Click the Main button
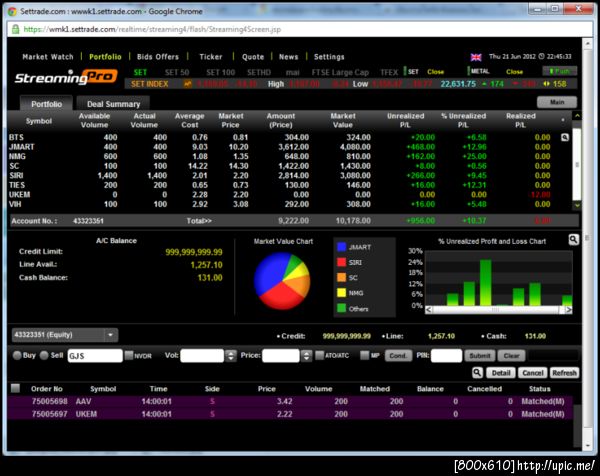 click(x=557, y=102)
